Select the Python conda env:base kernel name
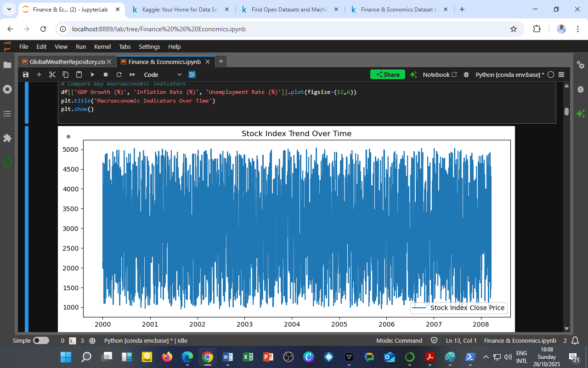588x368 pixels. click(509, 75)
